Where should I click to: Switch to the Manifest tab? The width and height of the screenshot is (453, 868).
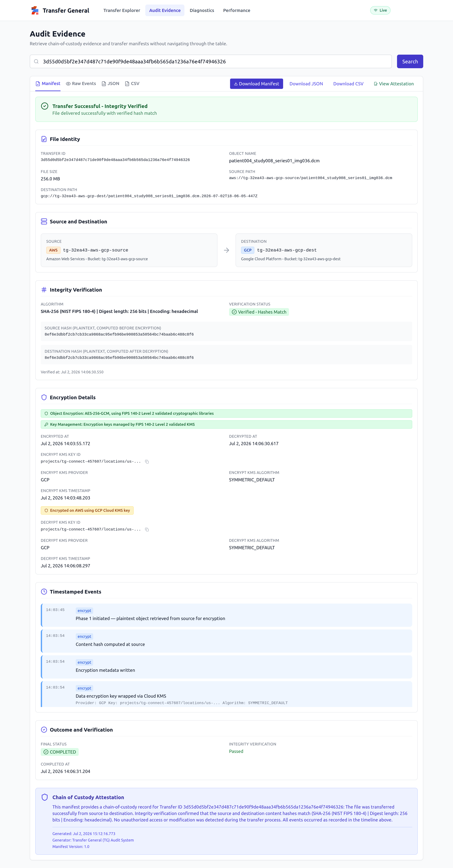48,84
